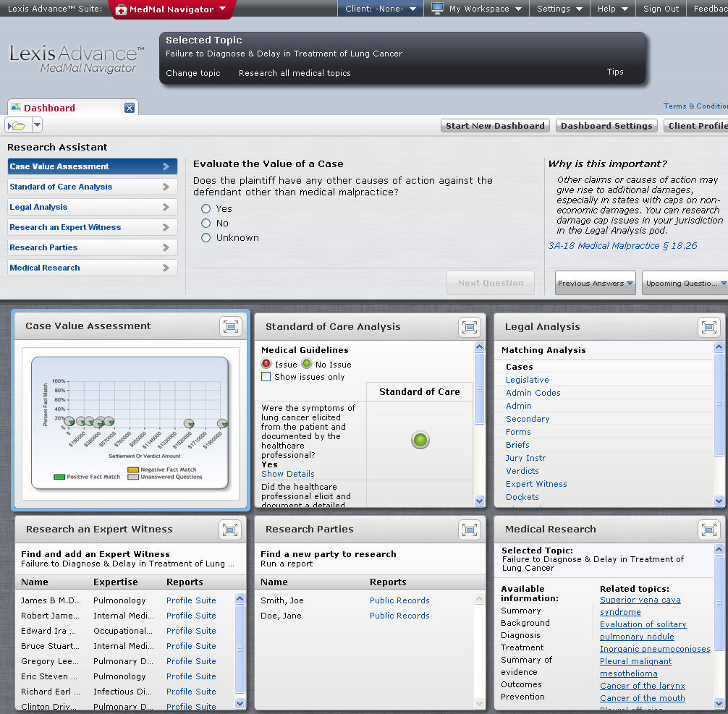Image resolution: width=728 pixels, height=714 pixels.
Task: Open the MedMal Navigator suite dropdown
Action: point(222,9)
